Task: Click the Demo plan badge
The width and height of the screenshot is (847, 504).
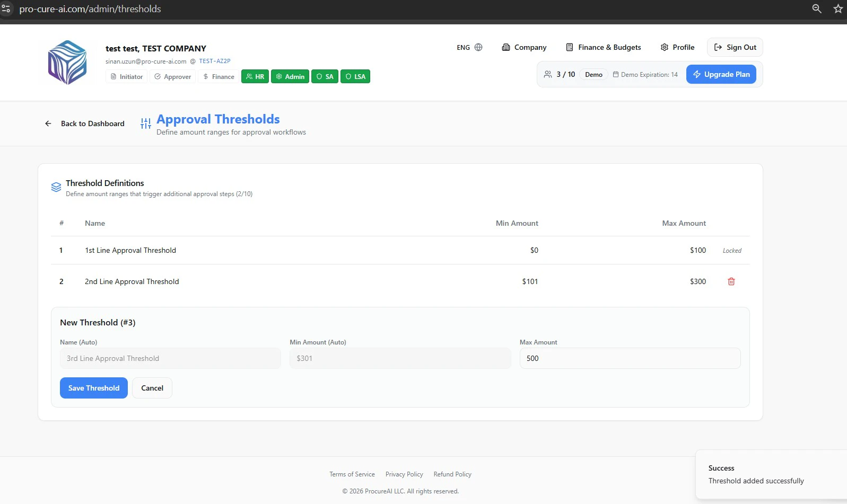Action: click(x=593, y=75)
